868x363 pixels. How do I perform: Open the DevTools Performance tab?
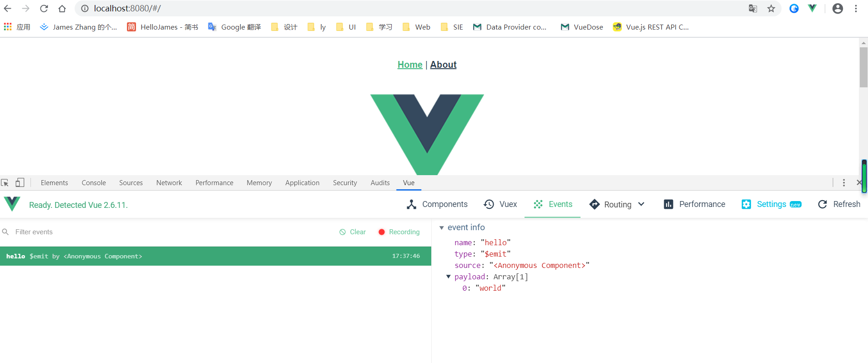click(x=214, y=182)
